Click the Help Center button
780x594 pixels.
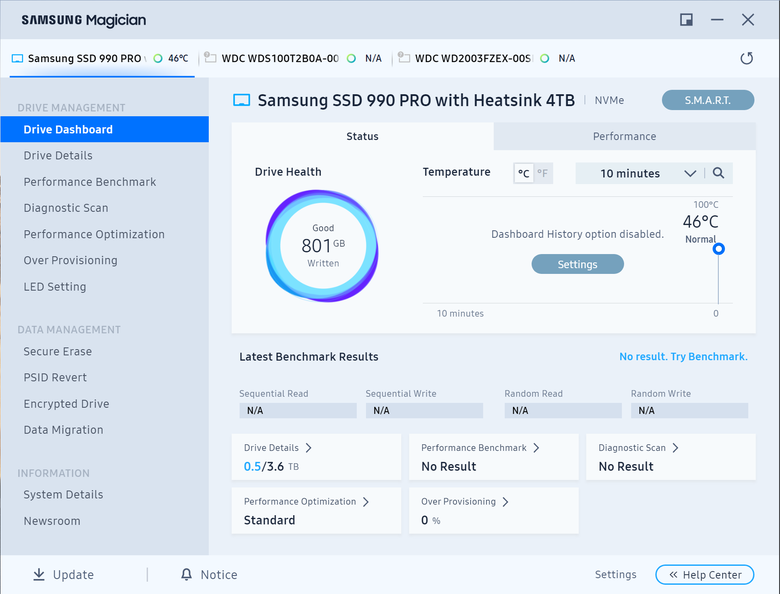tap(704, 575)
